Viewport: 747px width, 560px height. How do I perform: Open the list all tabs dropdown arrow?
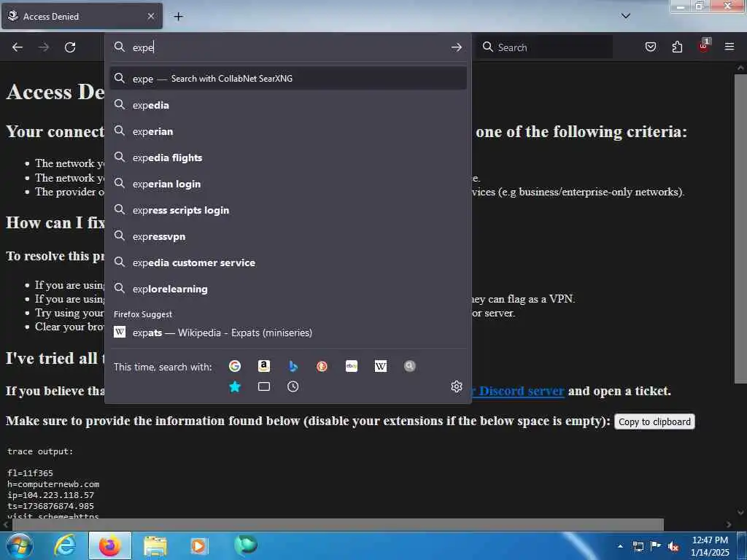[x=625, y=16]
